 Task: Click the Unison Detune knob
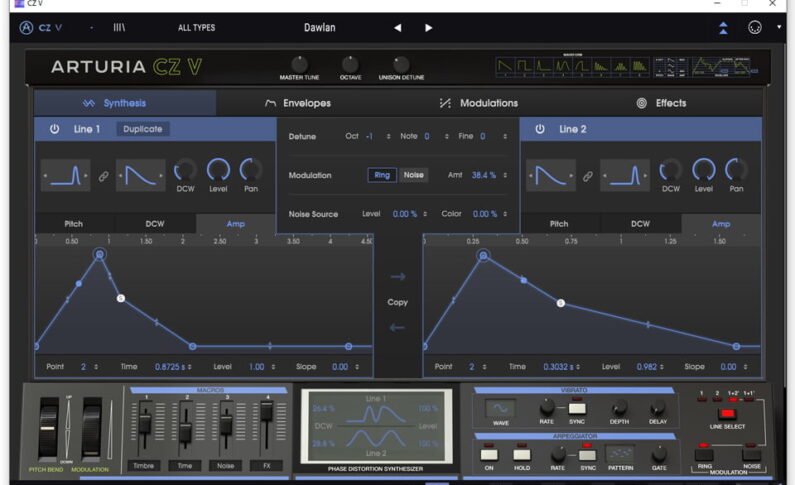coord(401,64)
